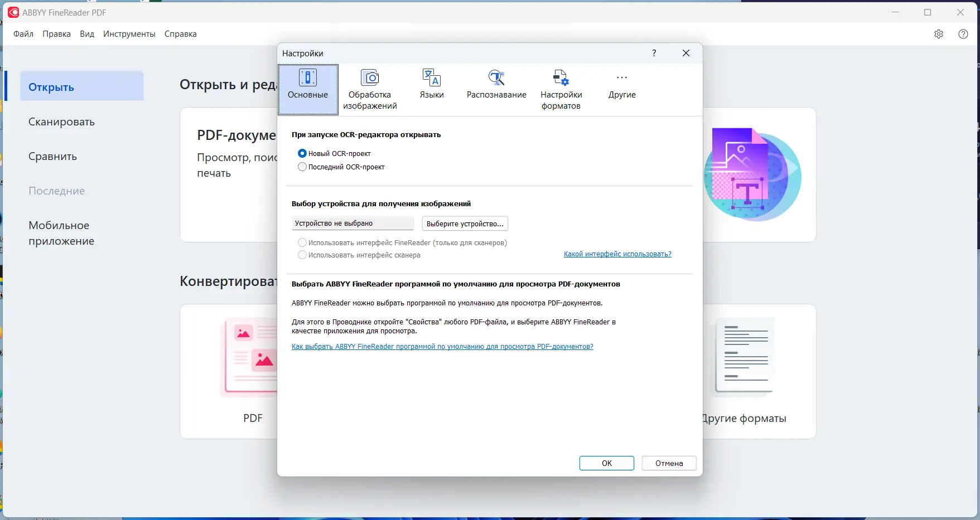
Task: Open link about default PDF viewer program
Action: [442, 347]
